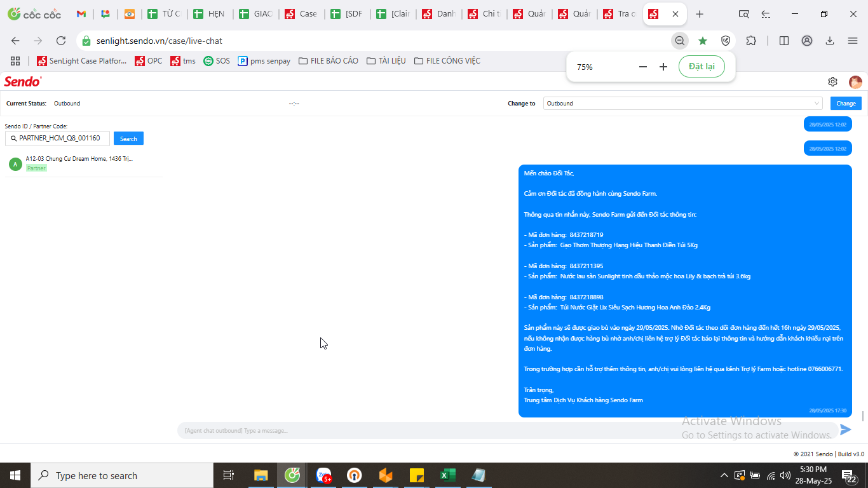
Task: Select the A12-03 Chung Cư Dream Home partner
Action: point(83,163)
